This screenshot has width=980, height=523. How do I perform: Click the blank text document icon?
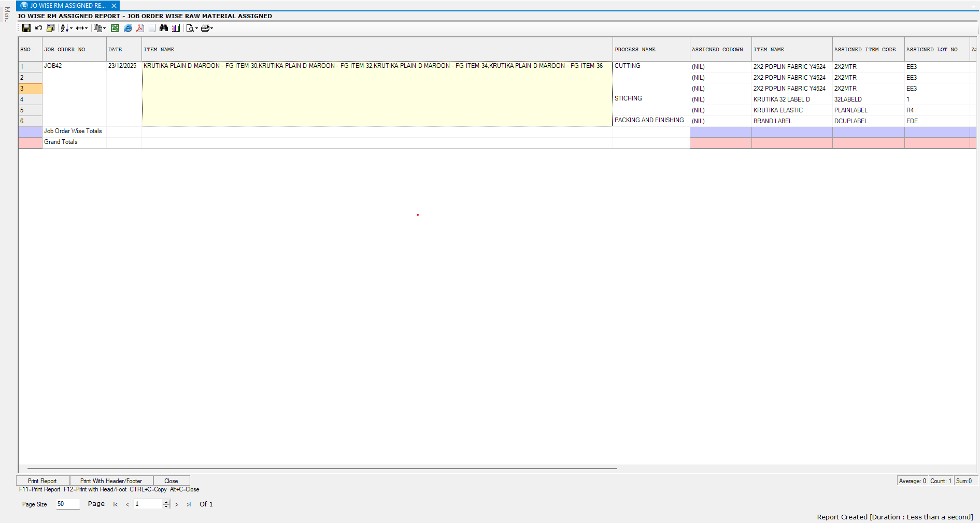click(x=152, y=28)
